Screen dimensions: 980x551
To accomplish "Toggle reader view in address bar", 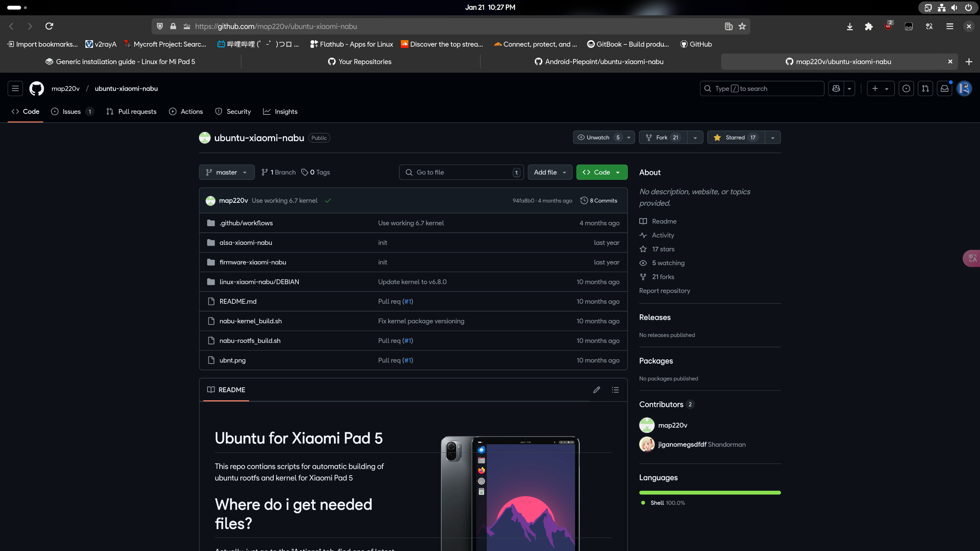I will click(728, 26).
